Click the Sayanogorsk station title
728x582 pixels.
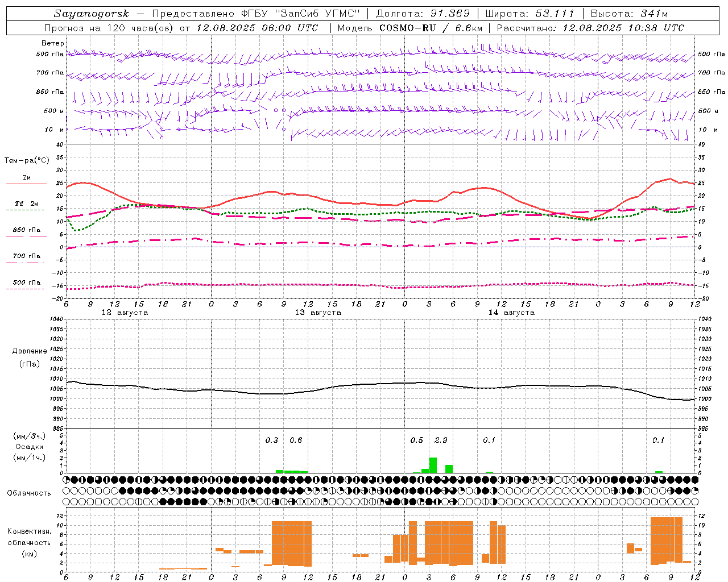91,14
